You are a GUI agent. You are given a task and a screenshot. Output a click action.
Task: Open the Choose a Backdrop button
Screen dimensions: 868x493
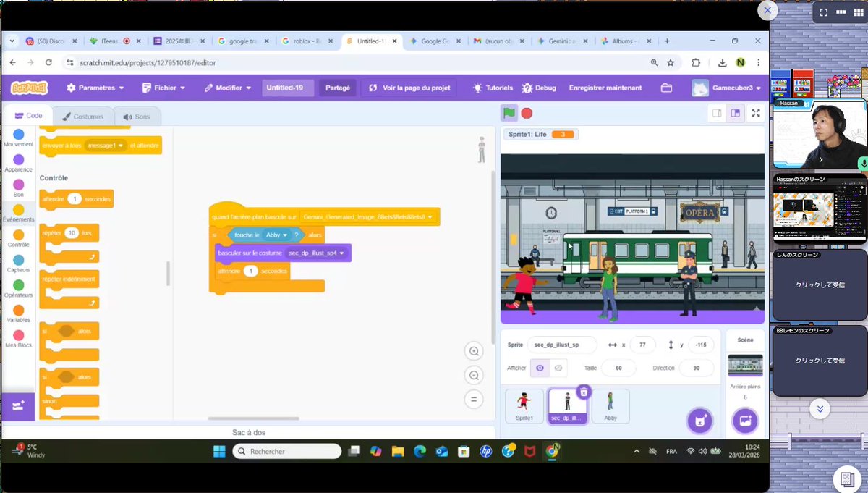(x=745, y=421)
